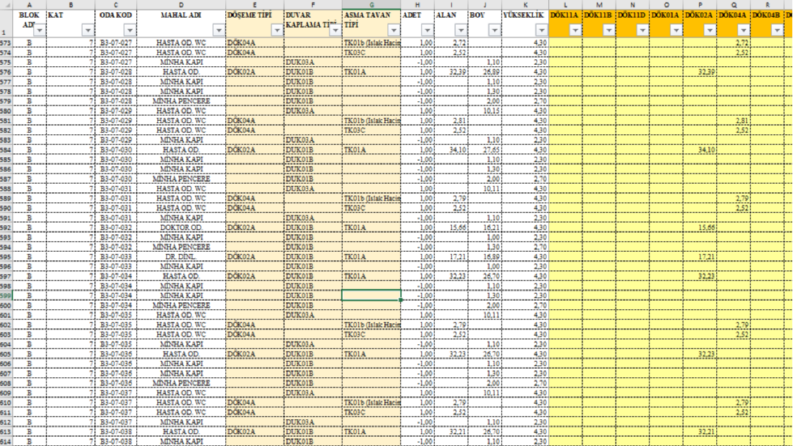Image resolution: width=793 pixels, height=446 pixels.
Task: Select 'TK01A' cell in row 576
Action: pyautogui.click(x=371, y=72)
